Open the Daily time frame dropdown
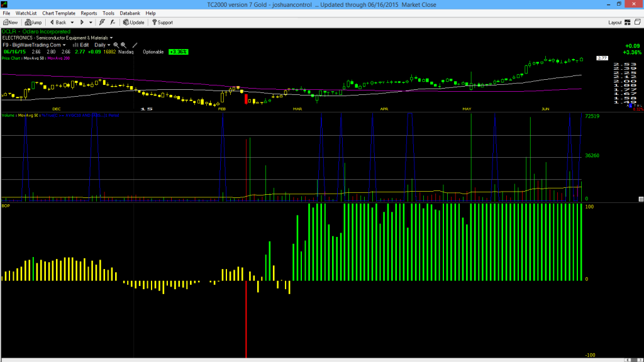644x362 pixels. 103,45
